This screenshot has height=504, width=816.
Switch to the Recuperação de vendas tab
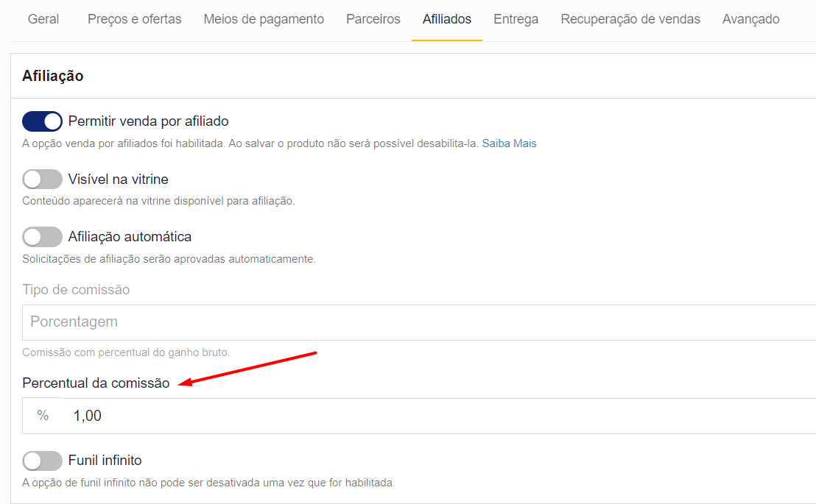click(x=630, y=19)
